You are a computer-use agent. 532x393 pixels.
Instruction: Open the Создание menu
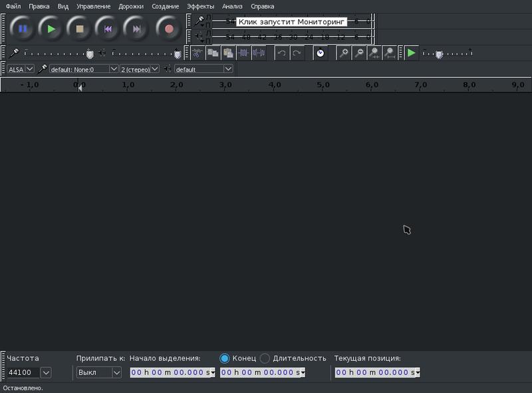pos(165,7)
